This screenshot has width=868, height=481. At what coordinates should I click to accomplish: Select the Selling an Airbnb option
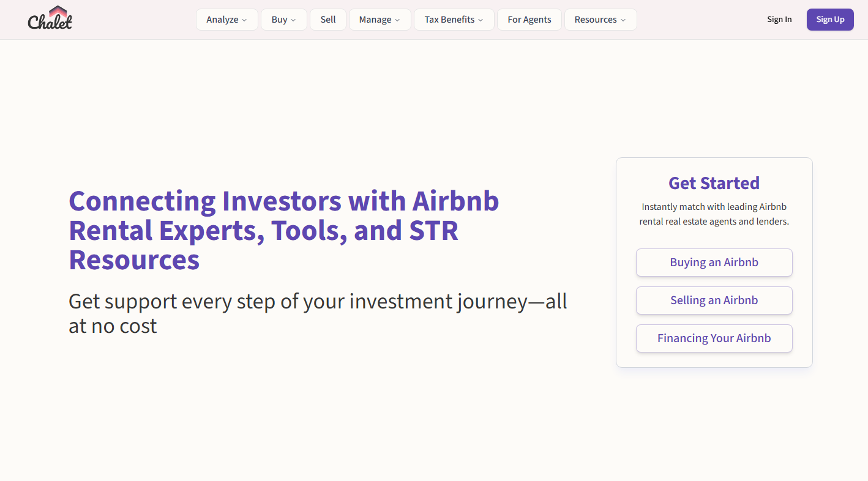[714, 300]
